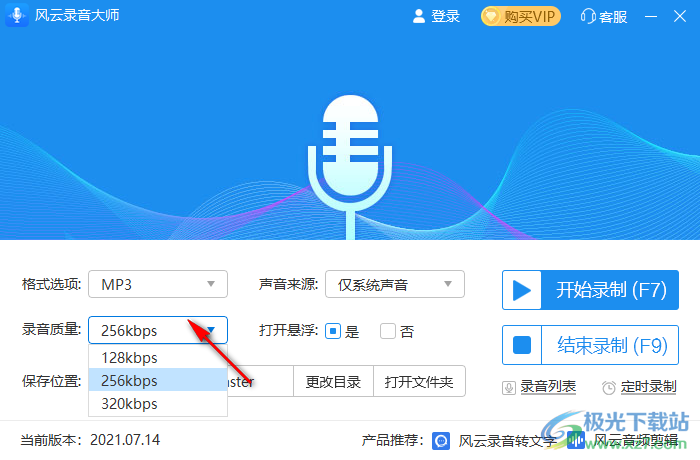This screenshot has width=700, height=460.
Task: Click the 格式选项 label
Action: (51, 284)
